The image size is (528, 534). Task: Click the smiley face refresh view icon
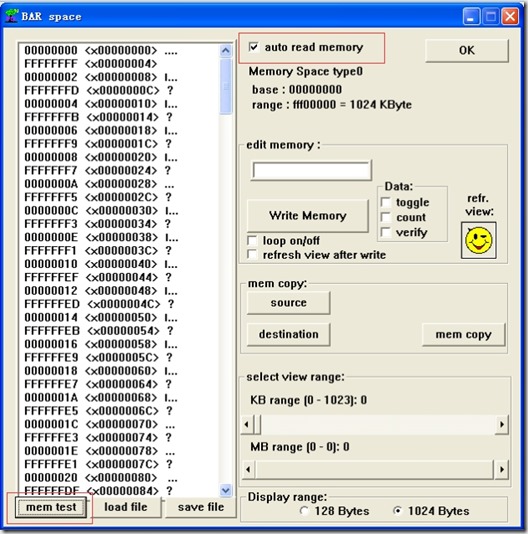(x=479, y=240)
